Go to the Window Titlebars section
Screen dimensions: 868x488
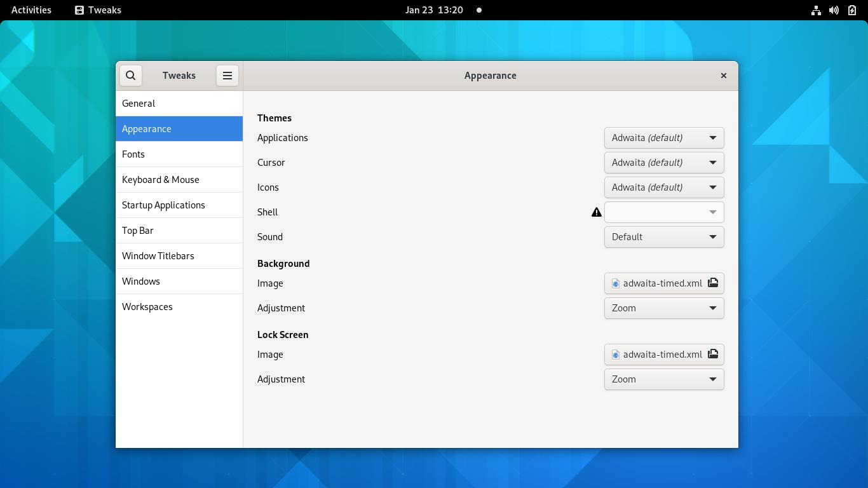[158, 256]
